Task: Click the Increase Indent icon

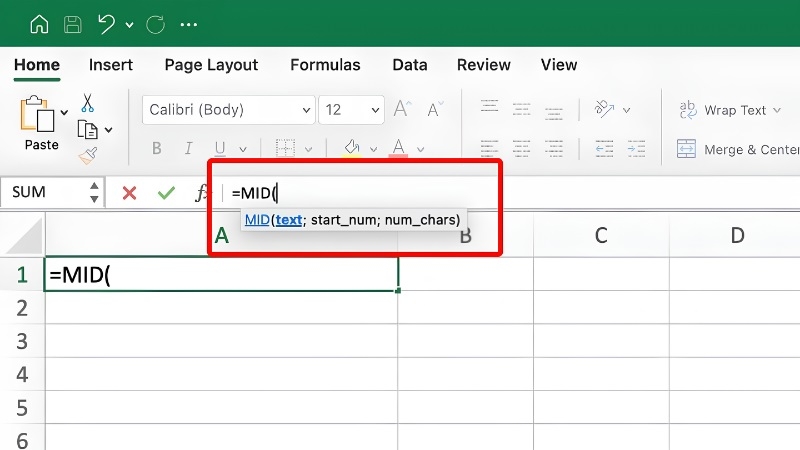Action: (x=636, y=148)
